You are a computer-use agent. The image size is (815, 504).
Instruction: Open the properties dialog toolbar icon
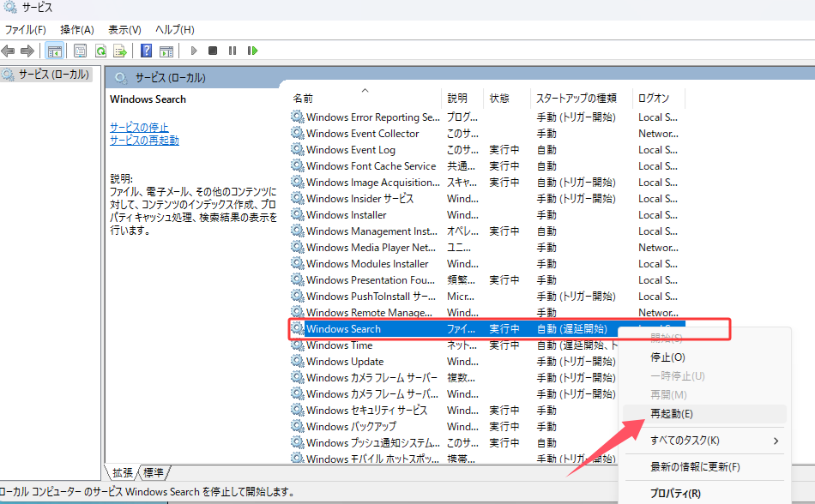[x=81, y=50]
